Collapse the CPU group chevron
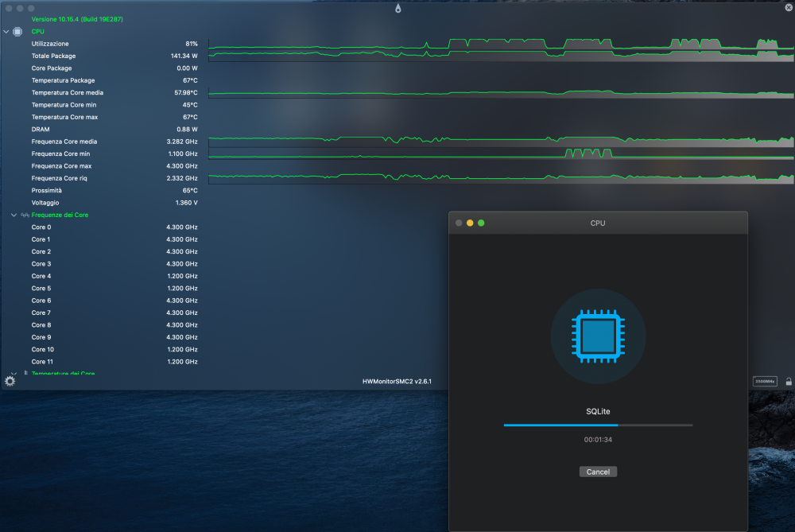This screenshot has height=532, width=795. point(6,32)
